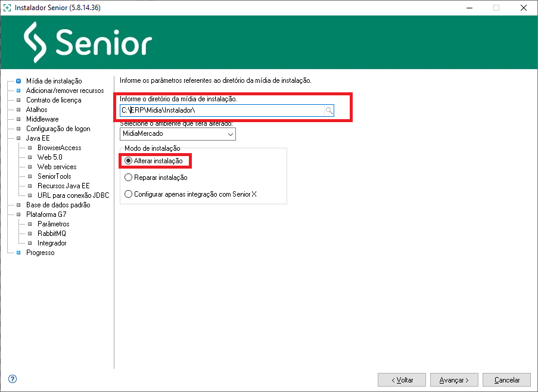Select URL para conexão JDBC item
Viewport: 538px width, 392px height.
tap(73, 195)
